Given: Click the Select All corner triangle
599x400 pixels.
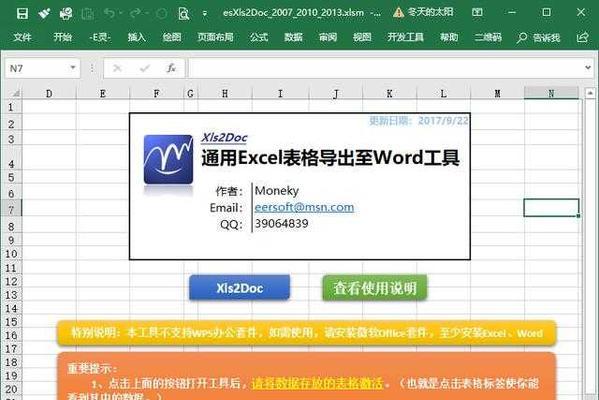Looking at the screenshot, I should (x=16, y=93).
